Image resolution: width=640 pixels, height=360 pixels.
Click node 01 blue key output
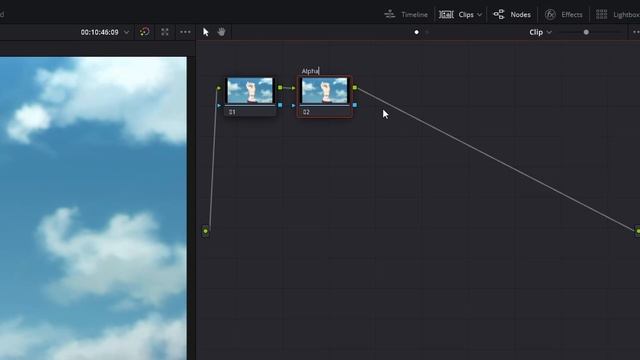(280, 105)
